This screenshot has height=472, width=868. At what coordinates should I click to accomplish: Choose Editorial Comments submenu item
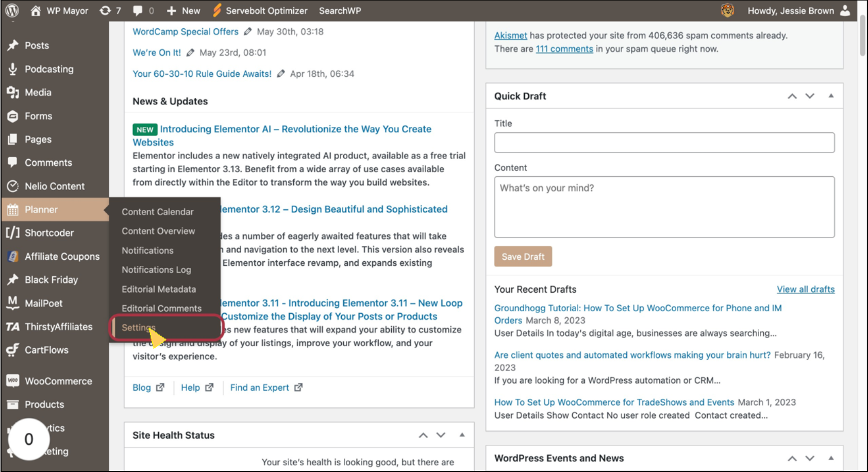tap(161, 308)
